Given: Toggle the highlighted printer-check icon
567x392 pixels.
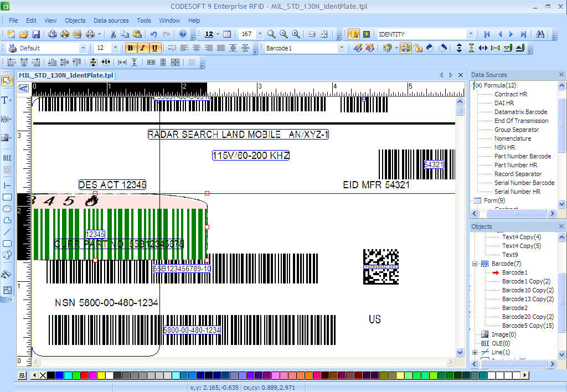Looking at the screenshot, I should pyautogui.click(x=406, y=48).
